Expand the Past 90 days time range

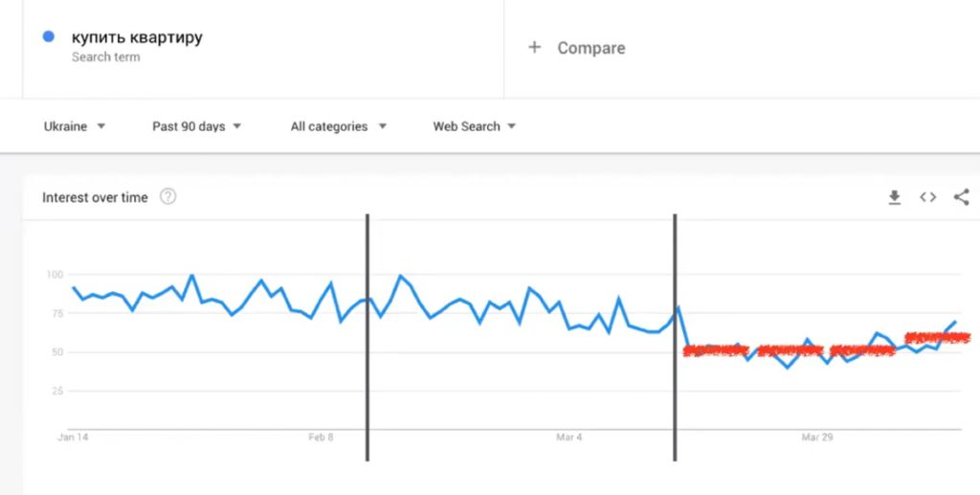196,126
